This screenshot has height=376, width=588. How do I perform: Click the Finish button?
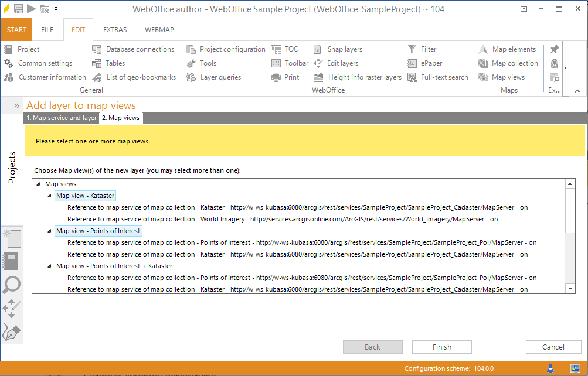[441, 347]
